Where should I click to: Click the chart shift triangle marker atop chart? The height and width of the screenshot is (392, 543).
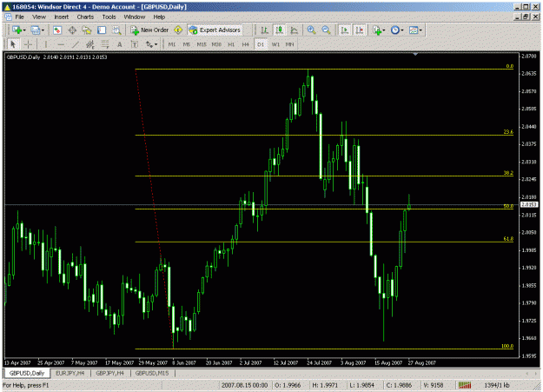coord(415,55)
